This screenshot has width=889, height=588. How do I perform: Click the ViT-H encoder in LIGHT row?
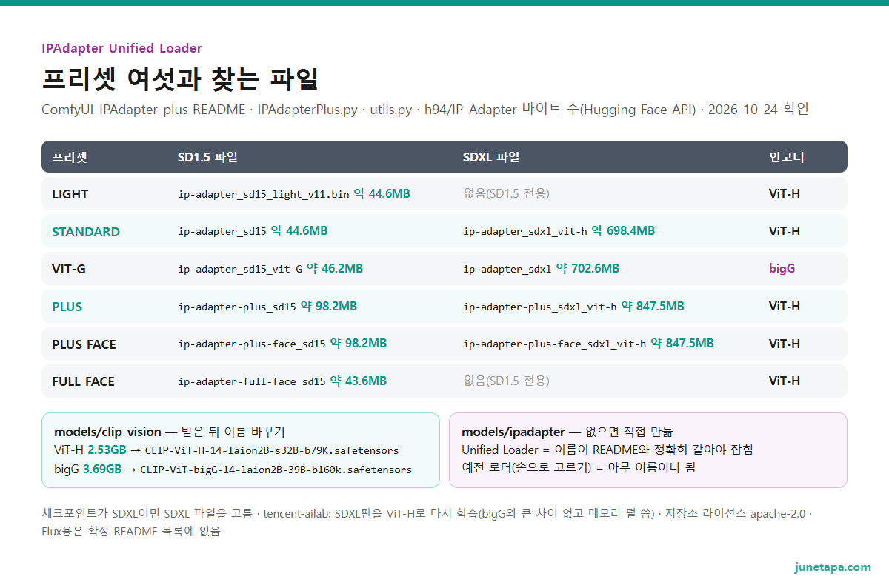[785, 194]
